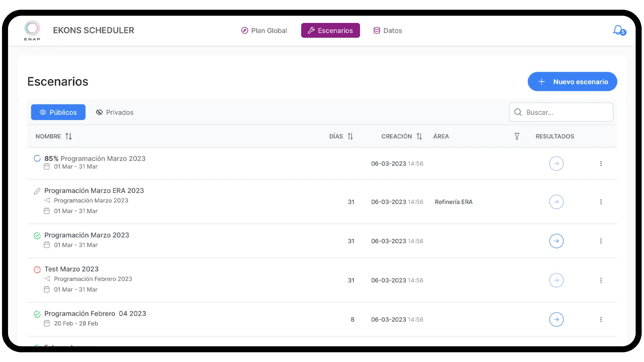Open results for Programación Marzo 2023
This screenshot has width=644, height=362.
click(x=556, y=241)
